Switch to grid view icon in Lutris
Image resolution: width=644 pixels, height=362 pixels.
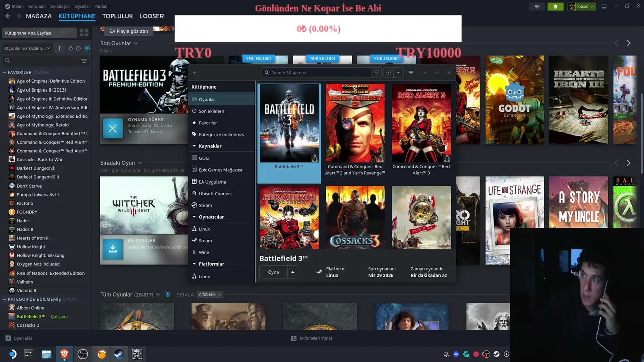point(388,73)
